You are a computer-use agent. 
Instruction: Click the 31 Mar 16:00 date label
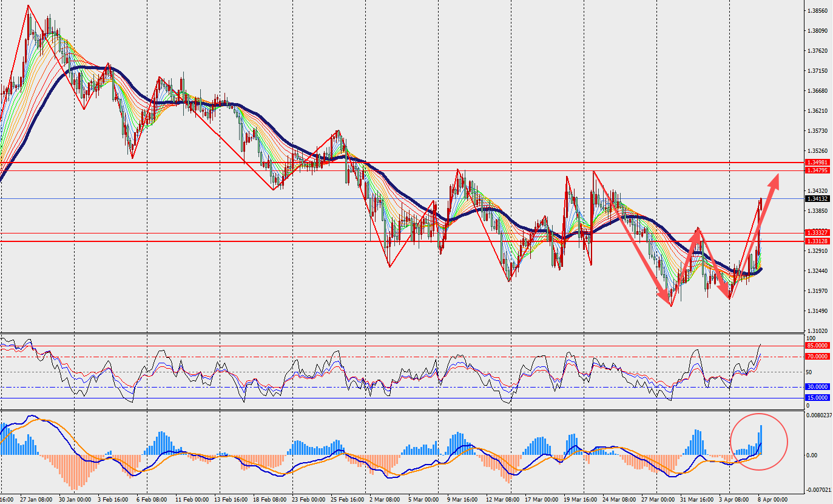tap(696, 500)
